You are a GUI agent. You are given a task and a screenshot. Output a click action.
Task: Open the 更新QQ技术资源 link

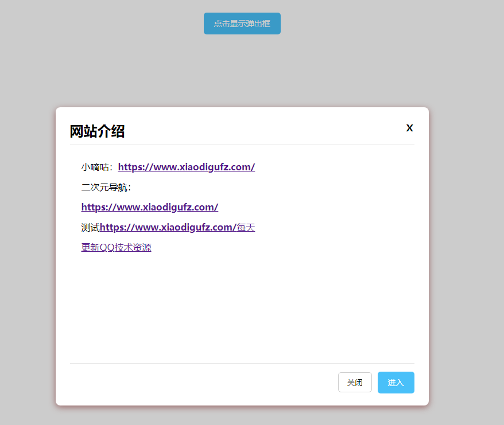coord(117,247)
